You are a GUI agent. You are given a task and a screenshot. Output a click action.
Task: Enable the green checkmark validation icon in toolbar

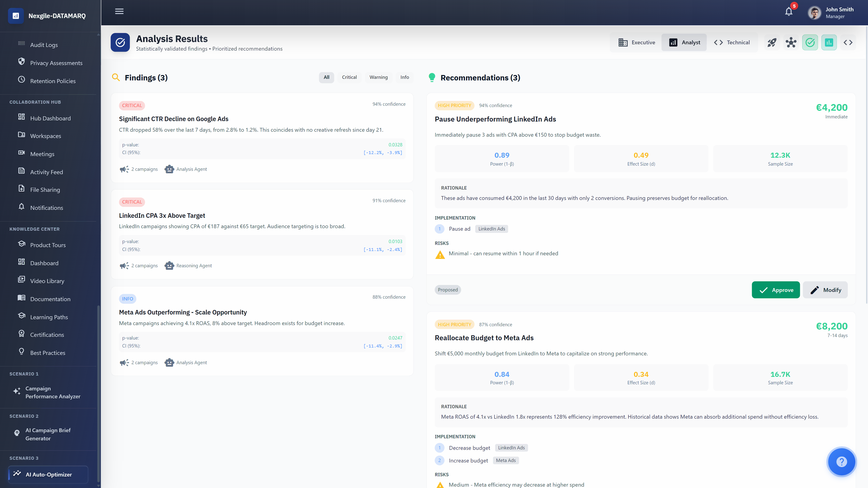[810, 42]
